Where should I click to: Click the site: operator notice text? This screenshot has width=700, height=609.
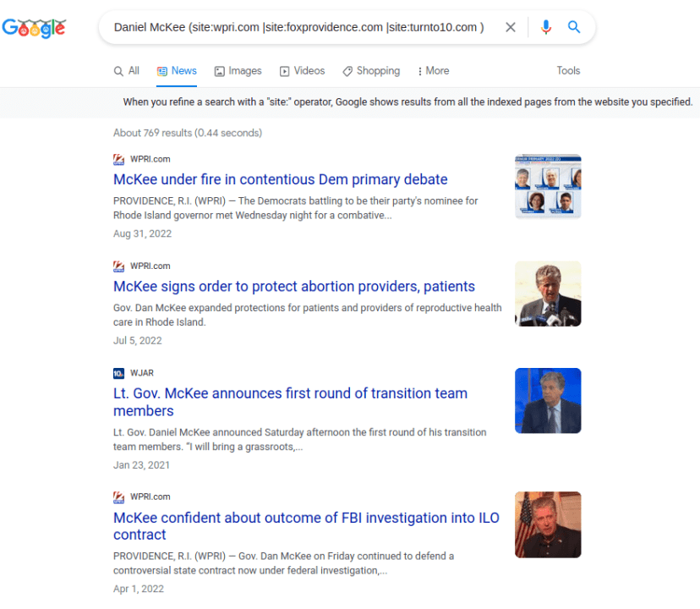(x=407, y=101)
